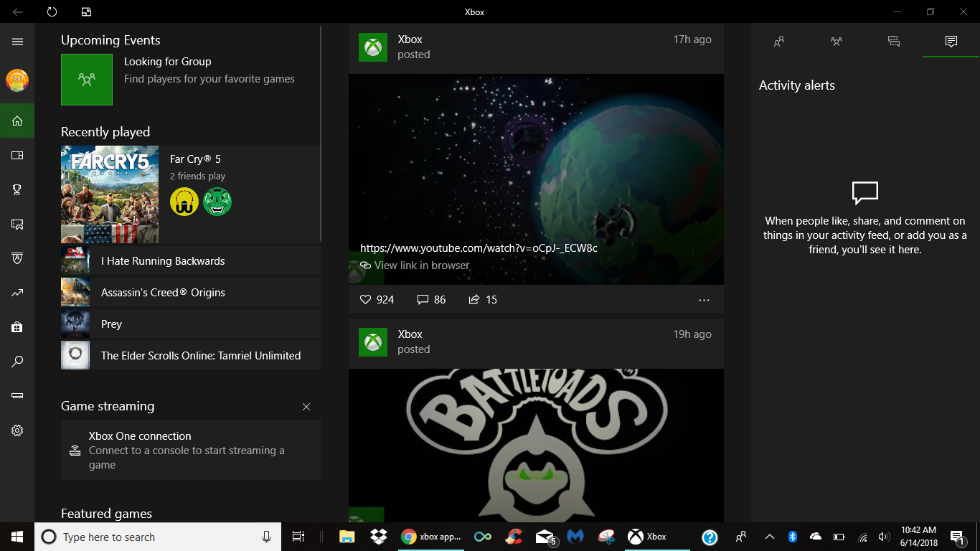Click compact-view icon in the title bar

pos(86,11)
